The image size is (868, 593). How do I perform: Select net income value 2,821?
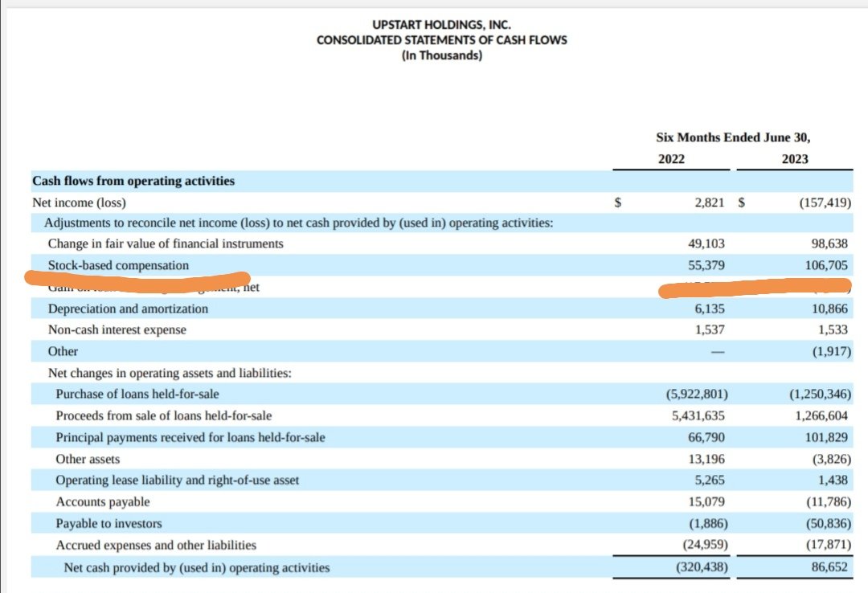tap(709, 202)
